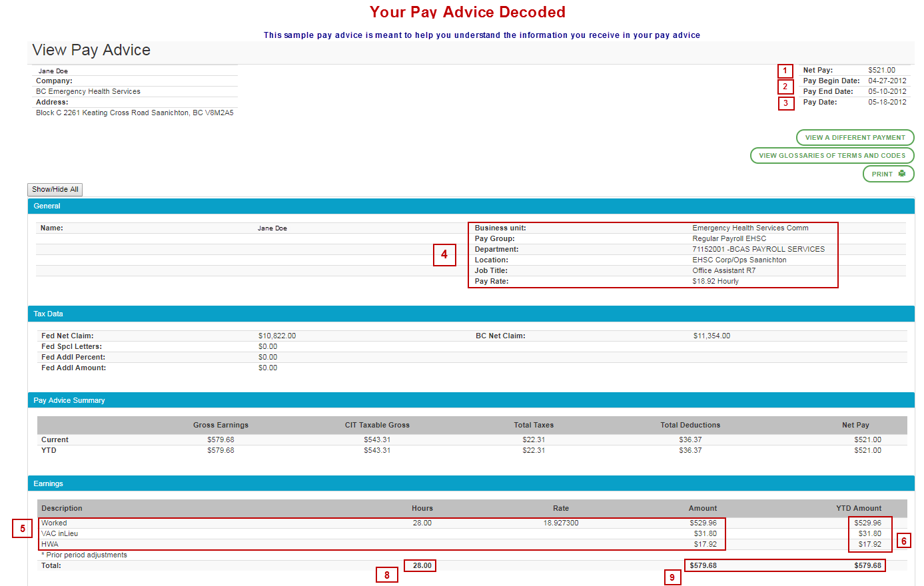Click the YTD Amount column header
924x586 pixels.
tap(858, 509)
